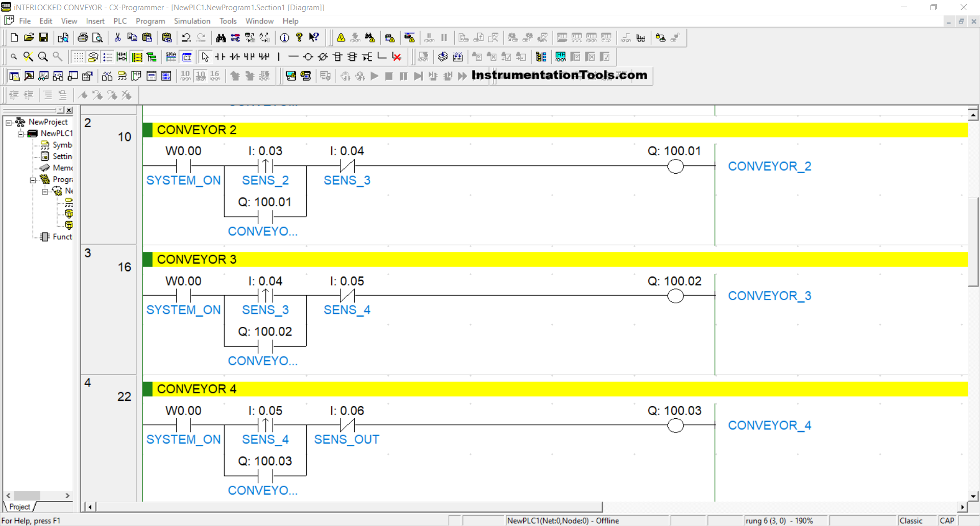980x526 pixels.
Task: Click the Find binoculars icon
Action: [x=220, y=38]
